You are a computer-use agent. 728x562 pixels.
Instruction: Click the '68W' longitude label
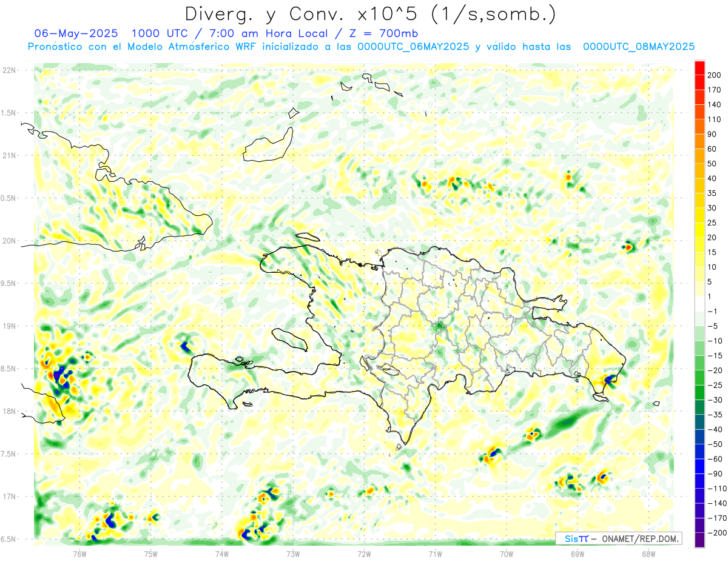pos(649,554)
